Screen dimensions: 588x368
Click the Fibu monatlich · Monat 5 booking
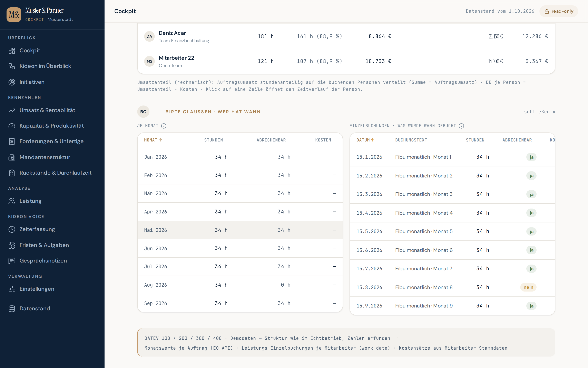[424, 231]
